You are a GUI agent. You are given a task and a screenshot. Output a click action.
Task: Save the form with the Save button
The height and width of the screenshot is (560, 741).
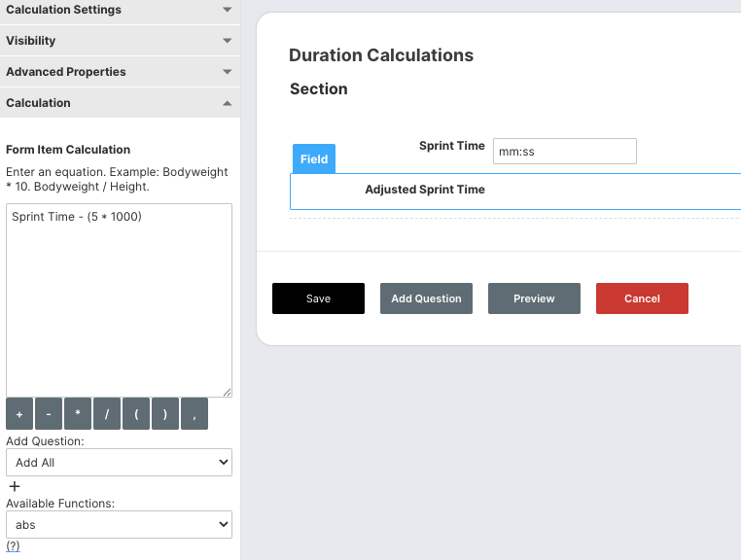point(319,298)
